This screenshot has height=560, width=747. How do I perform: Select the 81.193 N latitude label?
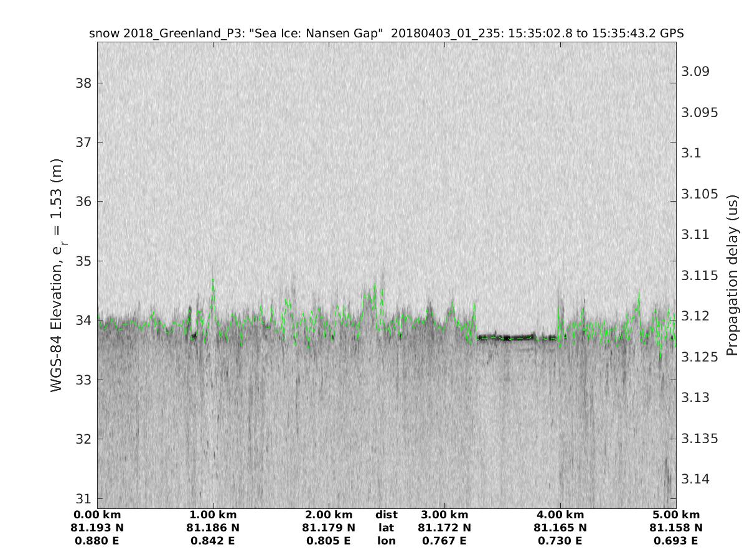pyautogui.click(x=97, y=528)
